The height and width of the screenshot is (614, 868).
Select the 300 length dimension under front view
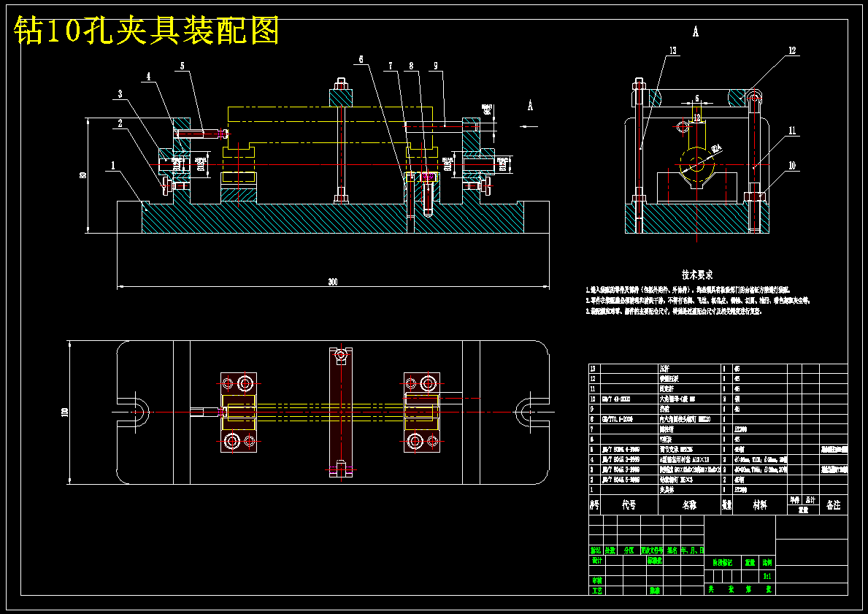coord(333,282)
